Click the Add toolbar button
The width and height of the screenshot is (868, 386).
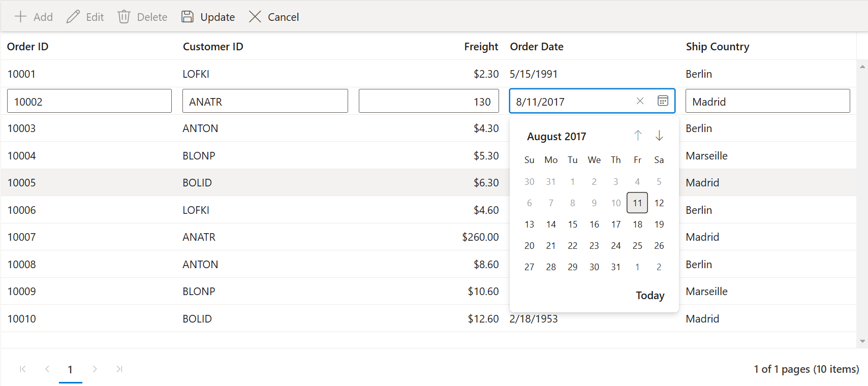tap(34, 17)
